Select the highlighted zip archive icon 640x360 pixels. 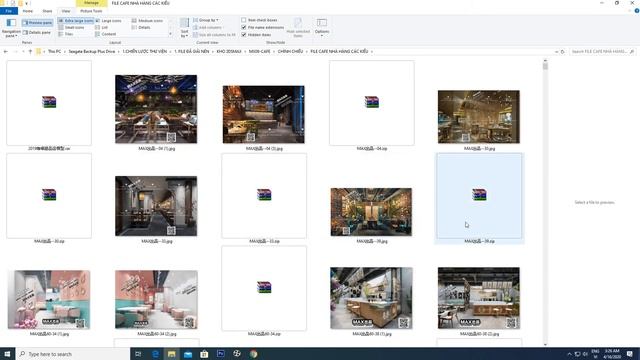point(479,195)
